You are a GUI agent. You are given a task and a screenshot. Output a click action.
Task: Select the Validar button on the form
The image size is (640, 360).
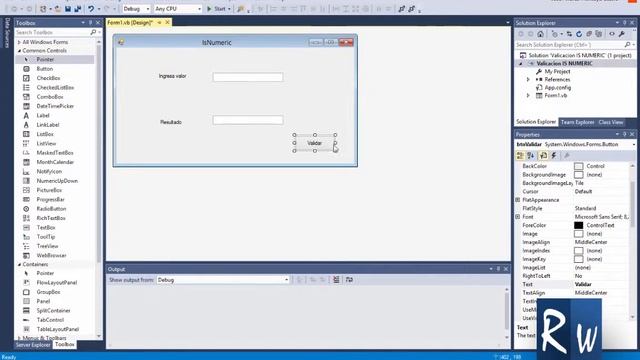pos(314,143)
